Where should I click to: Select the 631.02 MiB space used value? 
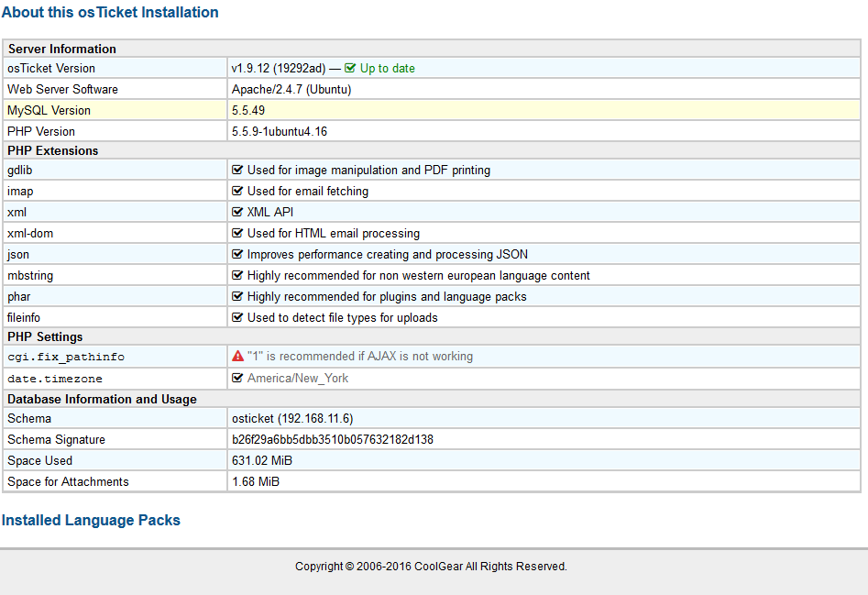click(x=262, y=460)
